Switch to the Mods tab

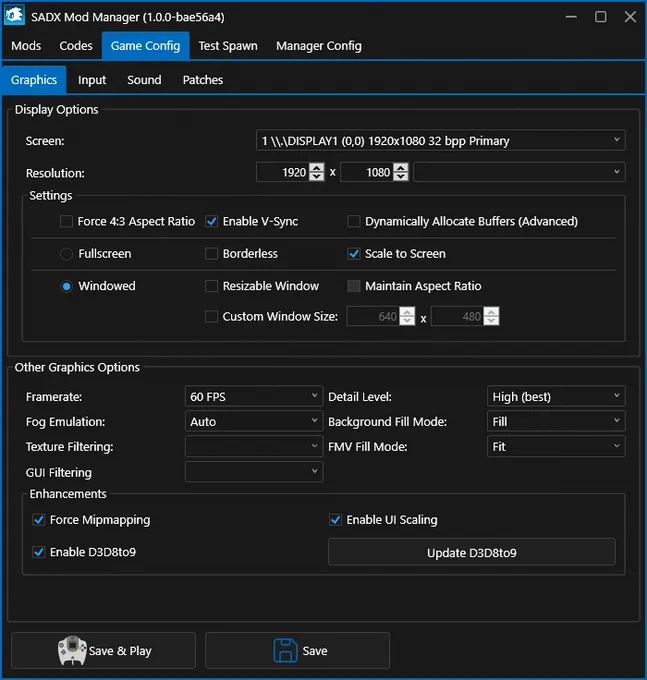click(x=26, y=46)
